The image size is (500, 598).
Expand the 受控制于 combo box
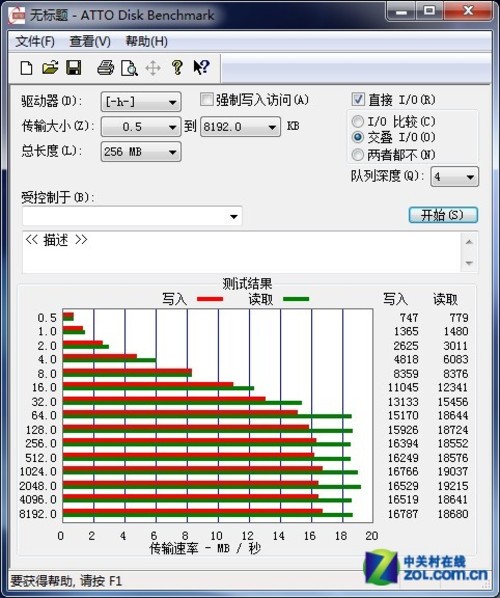132,216
